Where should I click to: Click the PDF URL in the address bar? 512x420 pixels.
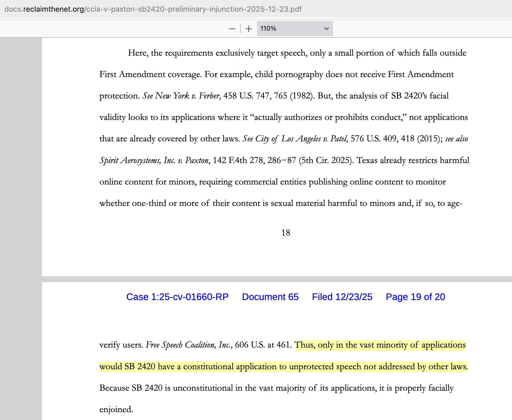(153, 9)
